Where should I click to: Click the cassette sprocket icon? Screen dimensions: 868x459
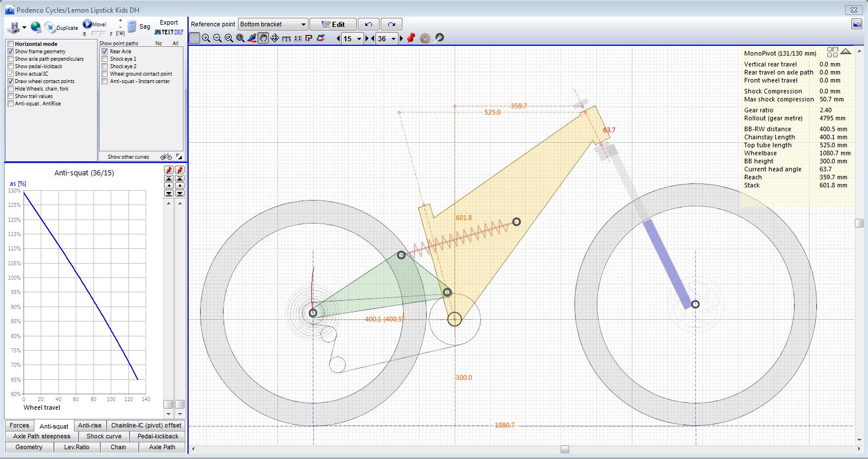click(425, 38)
